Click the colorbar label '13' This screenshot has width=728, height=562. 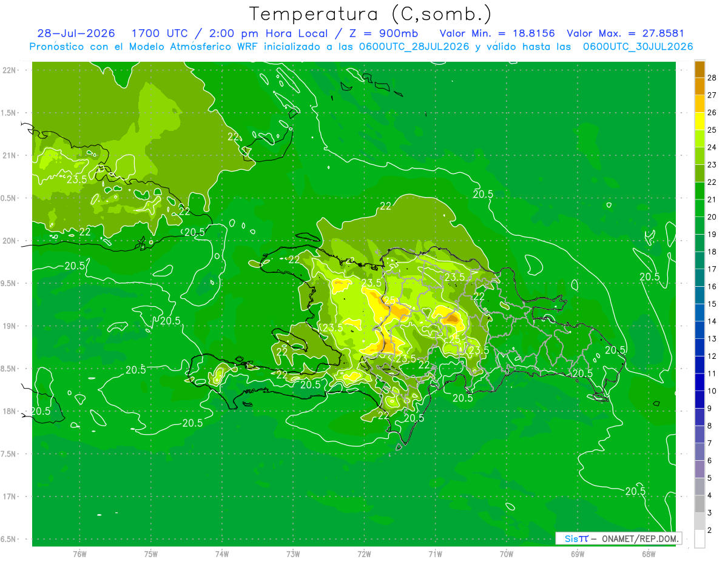[x=712, y=338]
